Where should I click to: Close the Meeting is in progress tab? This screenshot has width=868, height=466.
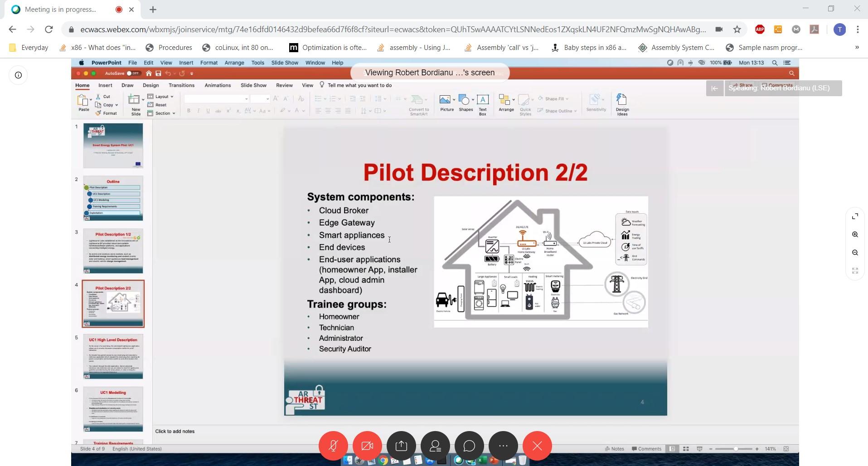(131, 10)
